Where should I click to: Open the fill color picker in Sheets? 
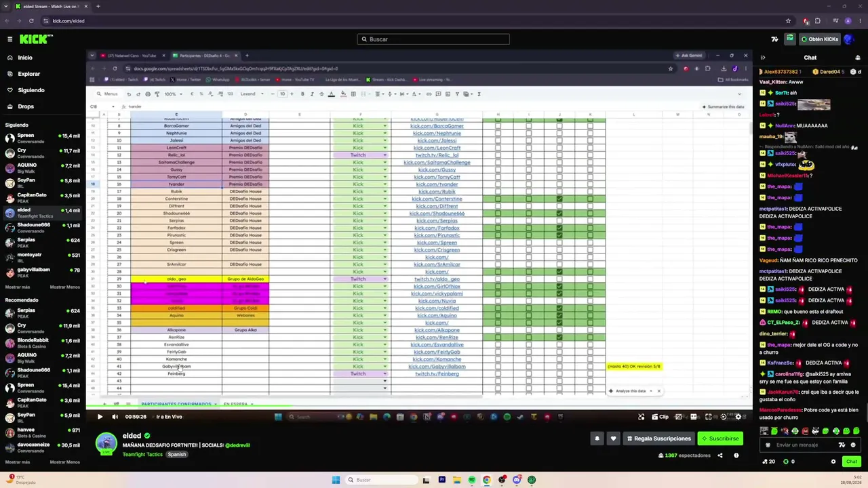(x=343, y=94)
